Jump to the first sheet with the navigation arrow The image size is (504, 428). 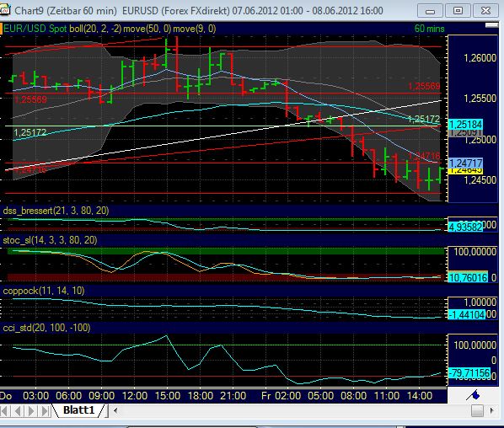tap(5, 410)
